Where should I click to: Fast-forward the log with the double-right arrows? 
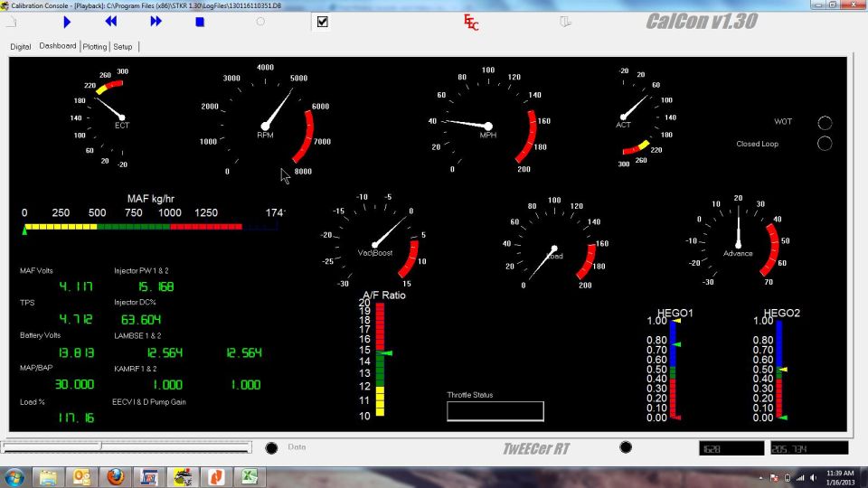point(156,22)
